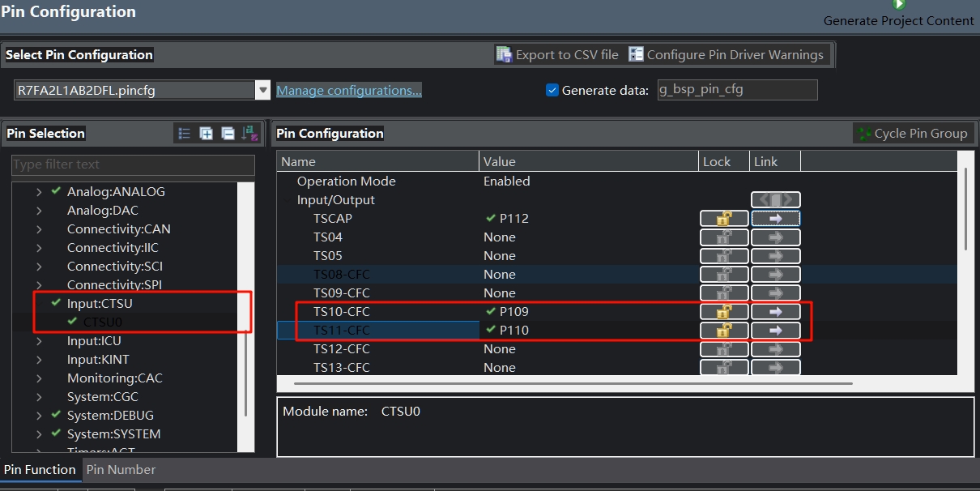Click the Type filter text field
The image size is (980, 491).
point(133,164)
